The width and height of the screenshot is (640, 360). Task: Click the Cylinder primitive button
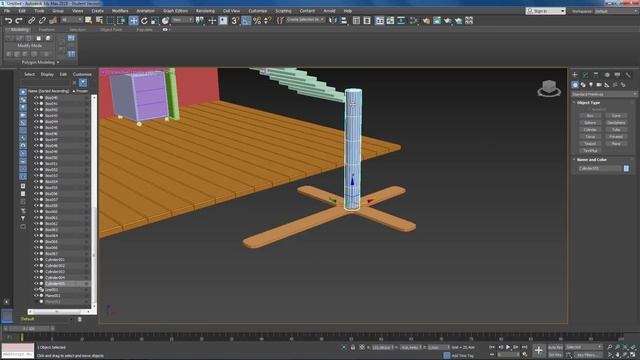[x=590, y=130]
